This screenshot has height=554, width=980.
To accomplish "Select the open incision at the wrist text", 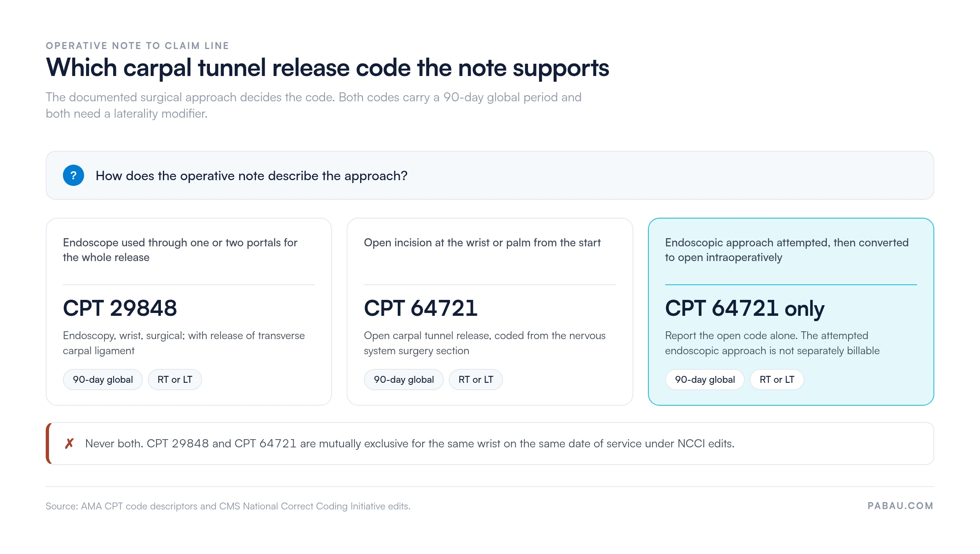I will click(482, 243).
